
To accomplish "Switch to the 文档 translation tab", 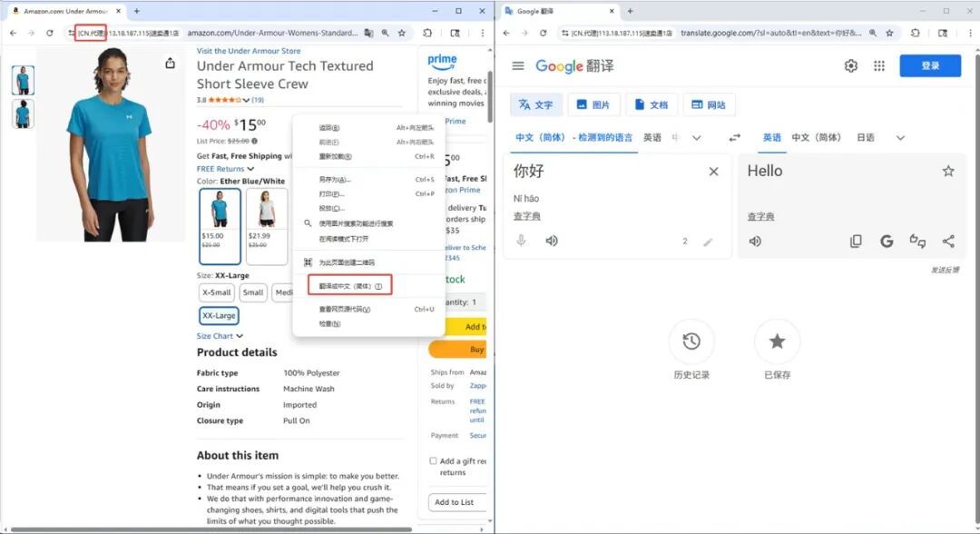I will click(x=652, y=105).
